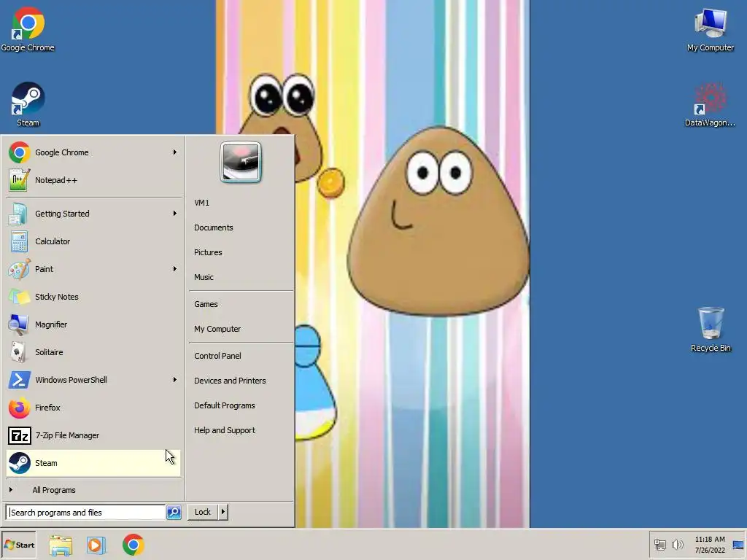
Task: Expand the Paint recent files arrow
Action: click(175, 269)
